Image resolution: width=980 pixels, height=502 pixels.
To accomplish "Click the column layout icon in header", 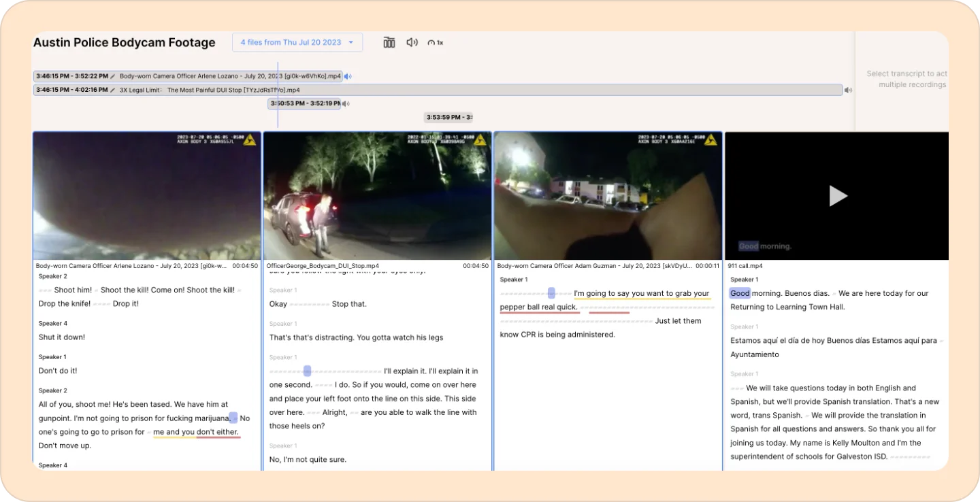I will pos(389,42).
